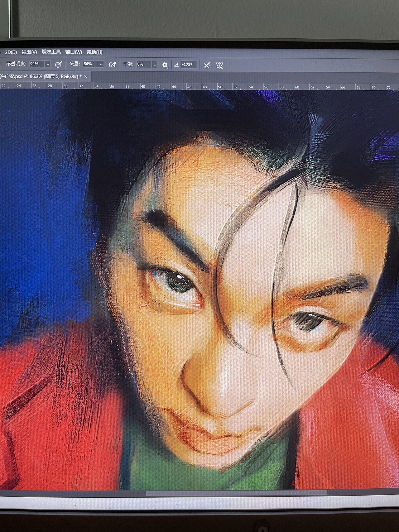Image resolution: width=399 pixels, height=532 pixels.
Task: Open symmetry paint butterfly icon
Action: pyautogui.click(x=219, y=65)
